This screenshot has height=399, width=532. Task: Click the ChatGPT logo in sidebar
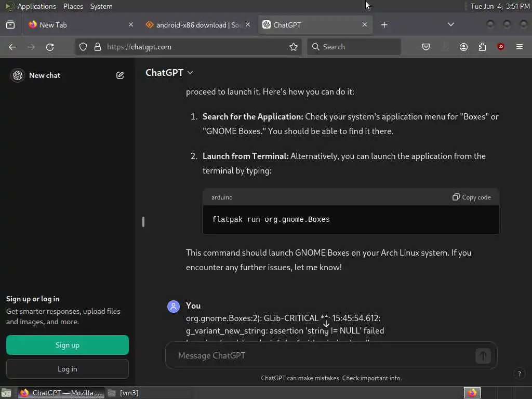pos(18,75)
